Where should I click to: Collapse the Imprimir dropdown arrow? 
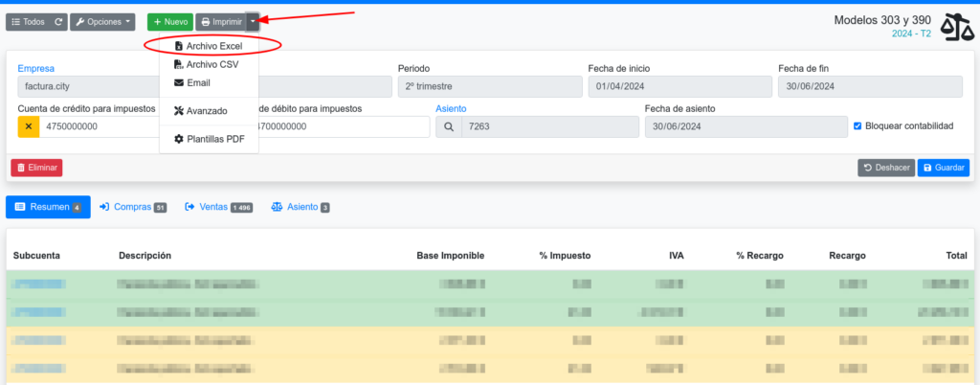click(253, 21)
